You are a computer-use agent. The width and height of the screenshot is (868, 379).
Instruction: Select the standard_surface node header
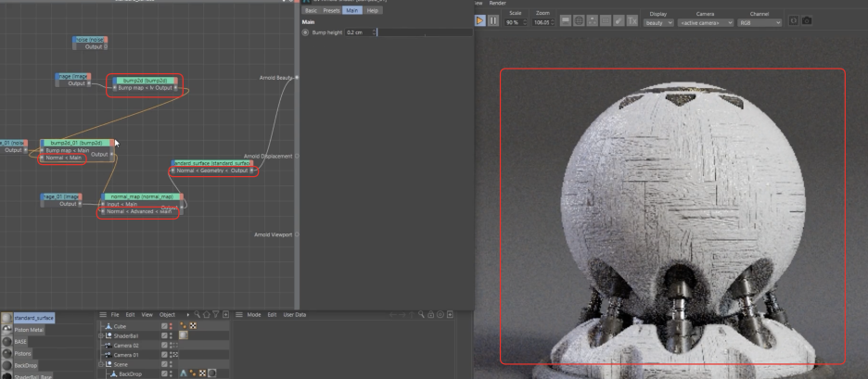(x=212, y=163)
